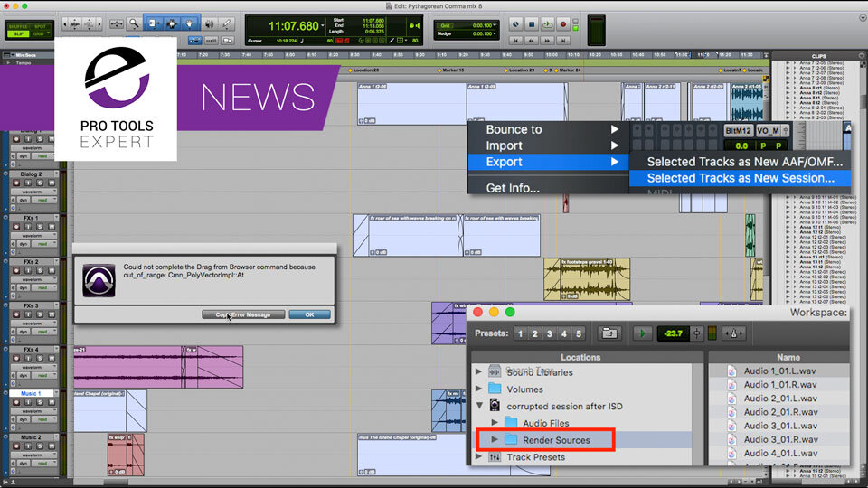Click the Workspace preview play button
Screen dimensions: 868x488
(642, 333)
